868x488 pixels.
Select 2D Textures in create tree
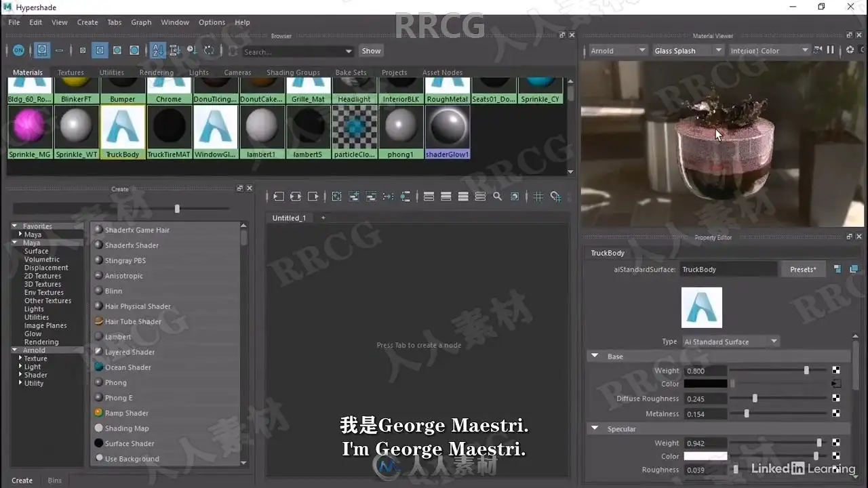[43, 276]
